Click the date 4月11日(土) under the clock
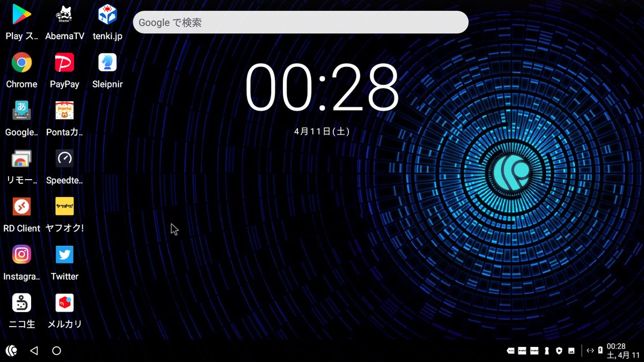 click(x=322, y=131)
